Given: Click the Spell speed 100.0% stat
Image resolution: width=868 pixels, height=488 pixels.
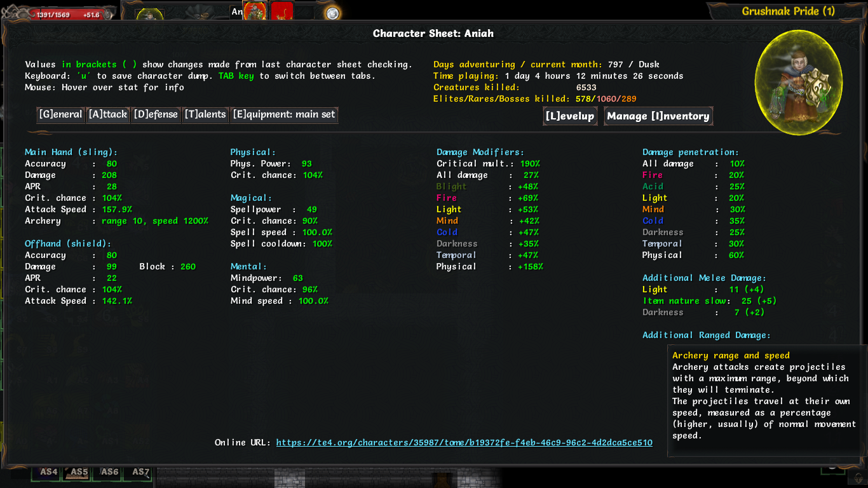Looking at the screenshot, I should pos(281,232).
